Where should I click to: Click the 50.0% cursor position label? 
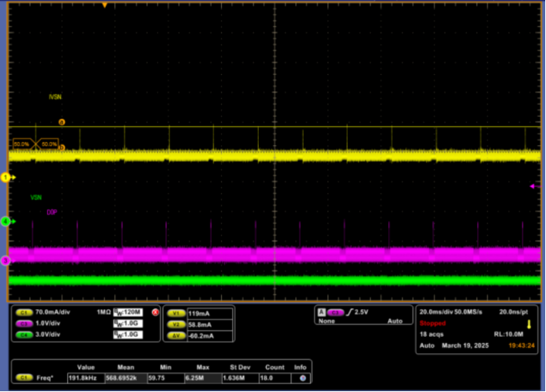(x=50, y=144)
